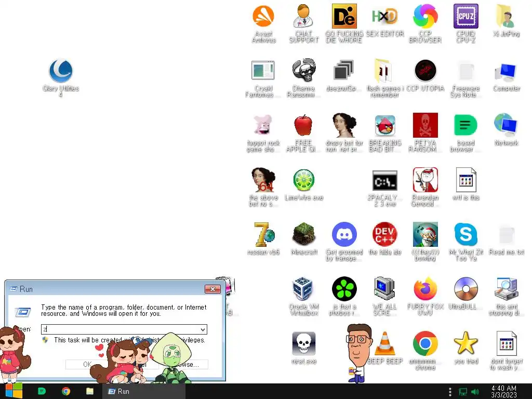Open the WE ALL SCRE computer icon
532x399 pixels.
tap(384, 289)
